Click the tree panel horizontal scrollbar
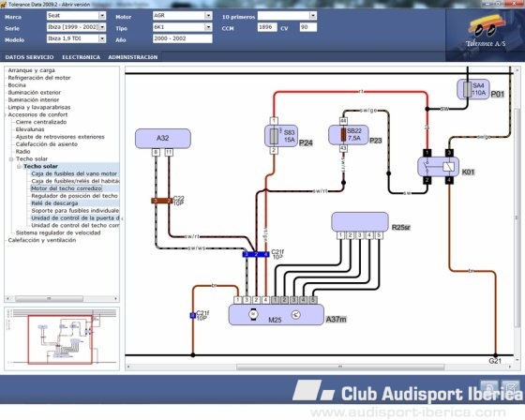Screen dimensions: 525x420 pos(62,298)
